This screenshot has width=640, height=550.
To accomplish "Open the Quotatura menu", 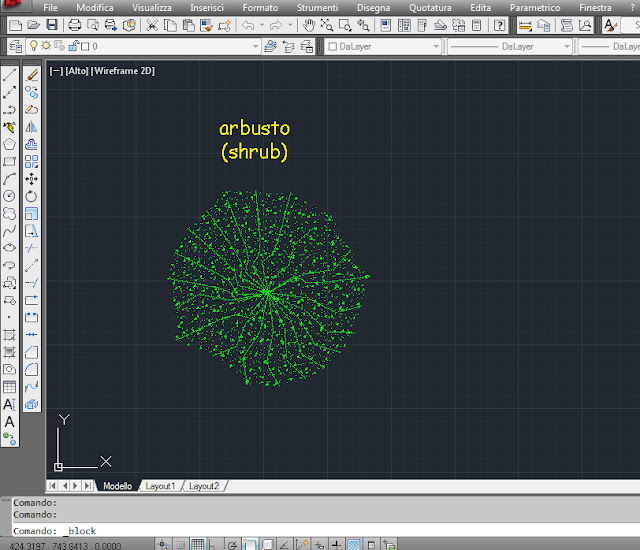I will point(430,8).
